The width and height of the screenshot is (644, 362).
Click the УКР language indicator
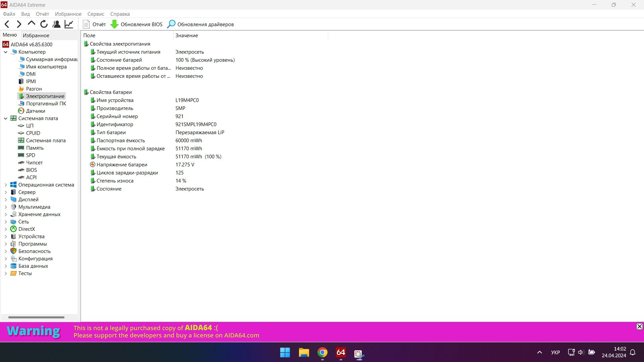pyautogui.click(x=555, y=353)
